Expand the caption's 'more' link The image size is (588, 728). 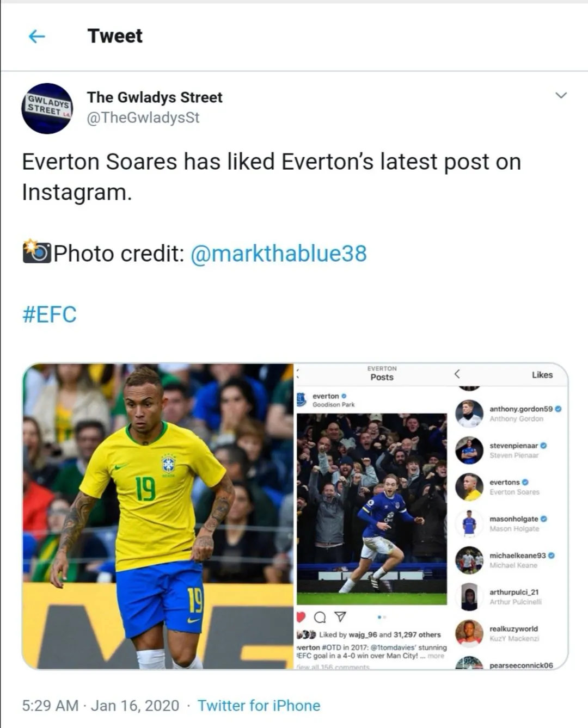tap(436, 656)
